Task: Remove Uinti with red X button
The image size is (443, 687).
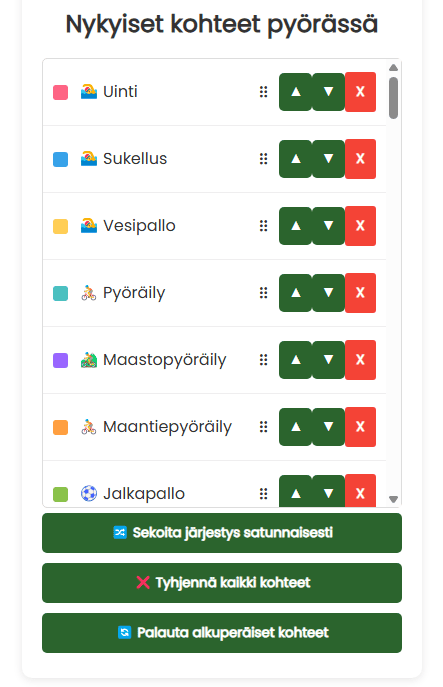Action: point(360,92)
